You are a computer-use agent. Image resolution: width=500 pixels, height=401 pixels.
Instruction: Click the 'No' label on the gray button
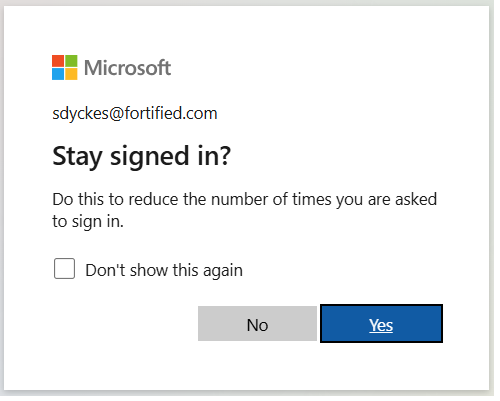(x=257, y=325)
